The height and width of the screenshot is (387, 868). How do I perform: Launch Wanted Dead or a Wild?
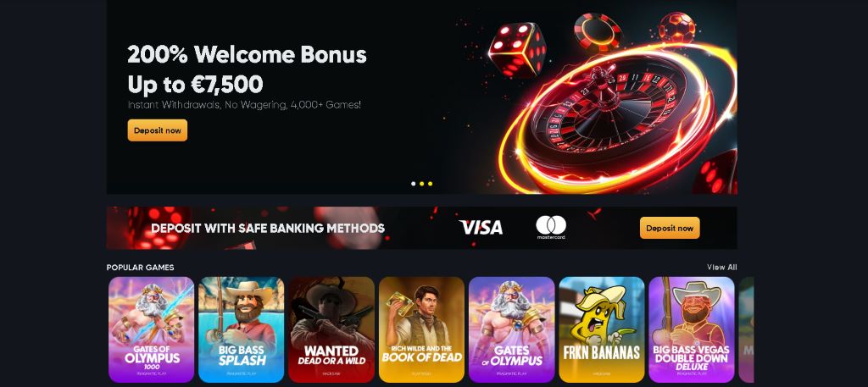point(331,329)
